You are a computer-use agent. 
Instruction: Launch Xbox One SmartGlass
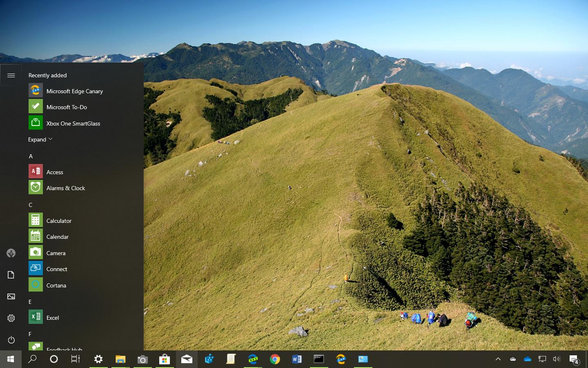(73, 123)
